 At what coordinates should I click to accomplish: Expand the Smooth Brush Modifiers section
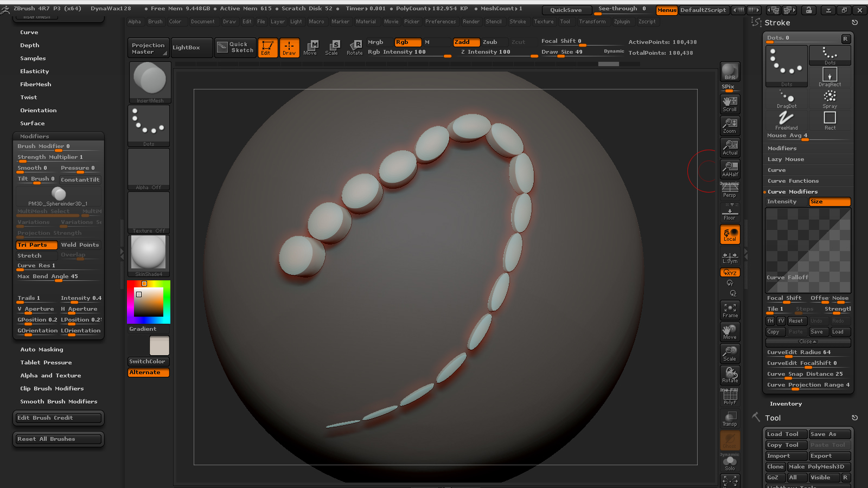pos(59,402)
